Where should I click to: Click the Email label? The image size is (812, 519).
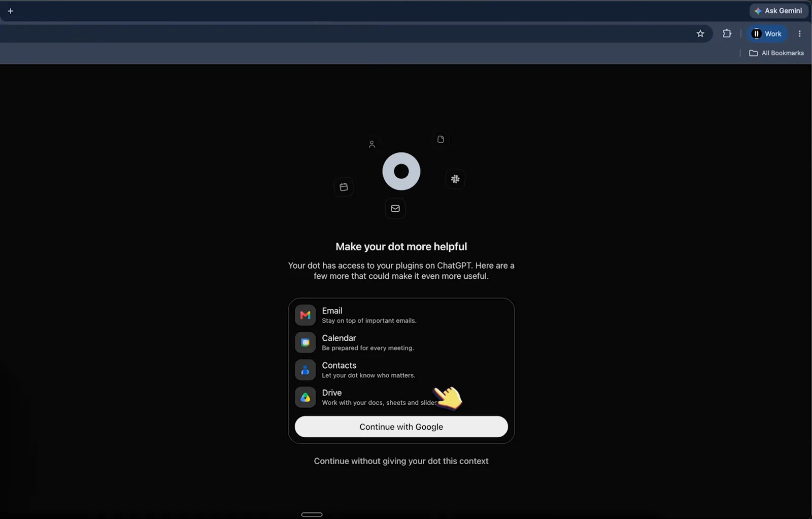(332, 311)
